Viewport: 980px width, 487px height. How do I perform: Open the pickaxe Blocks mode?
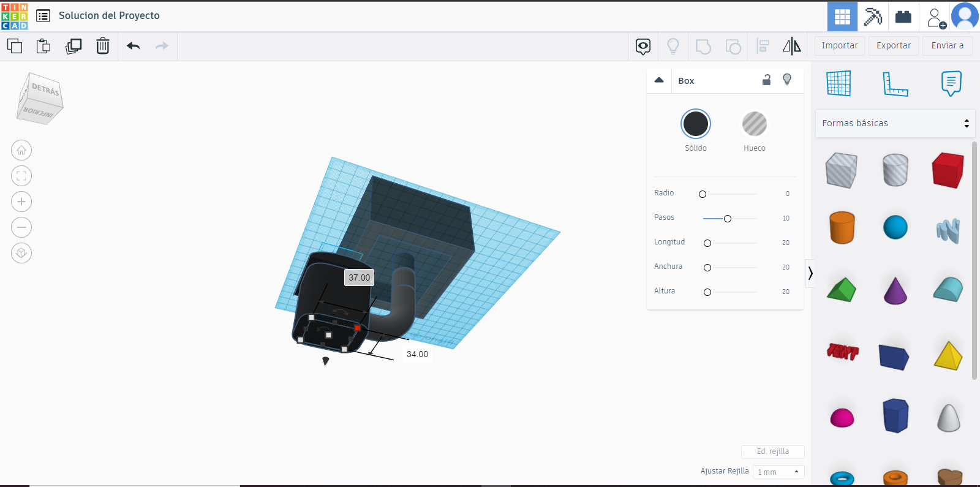tap(873, 17)
